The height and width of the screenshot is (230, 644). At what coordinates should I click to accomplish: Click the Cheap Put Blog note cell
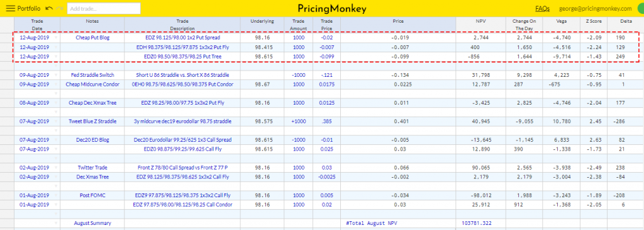(92, 37)
